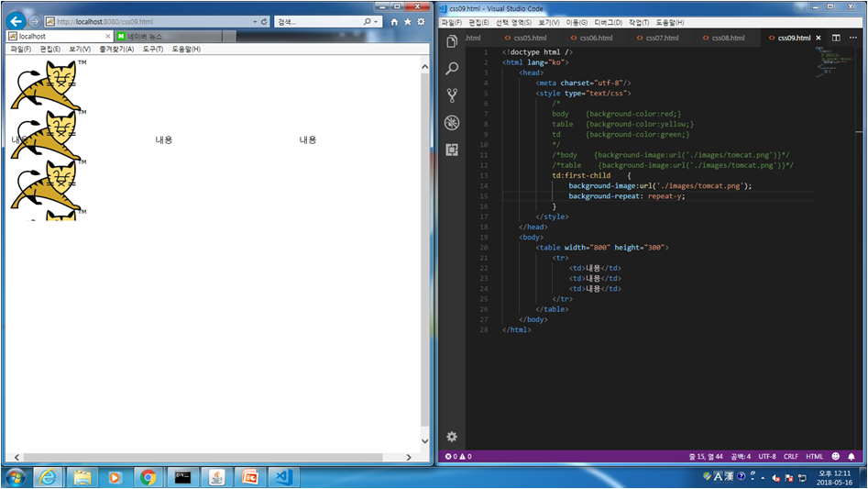Close the css09.html editor tab

coord(819,38)
